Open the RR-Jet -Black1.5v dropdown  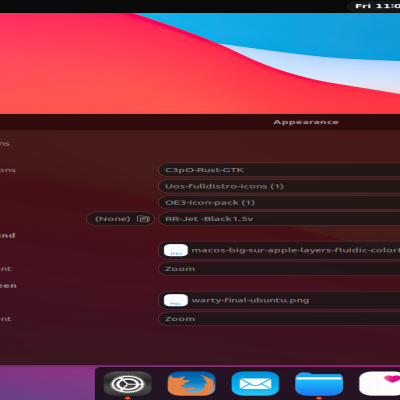point(279,219)
